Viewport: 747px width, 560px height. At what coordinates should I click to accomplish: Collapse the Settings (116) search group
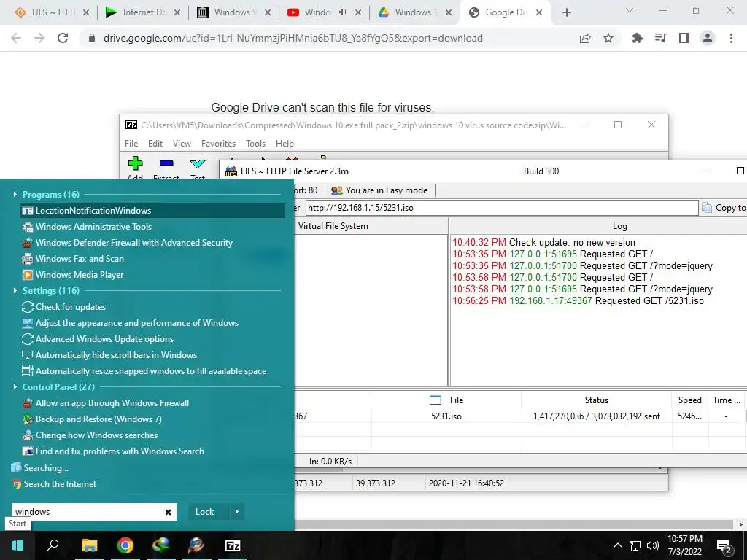(x=15, y=290)
